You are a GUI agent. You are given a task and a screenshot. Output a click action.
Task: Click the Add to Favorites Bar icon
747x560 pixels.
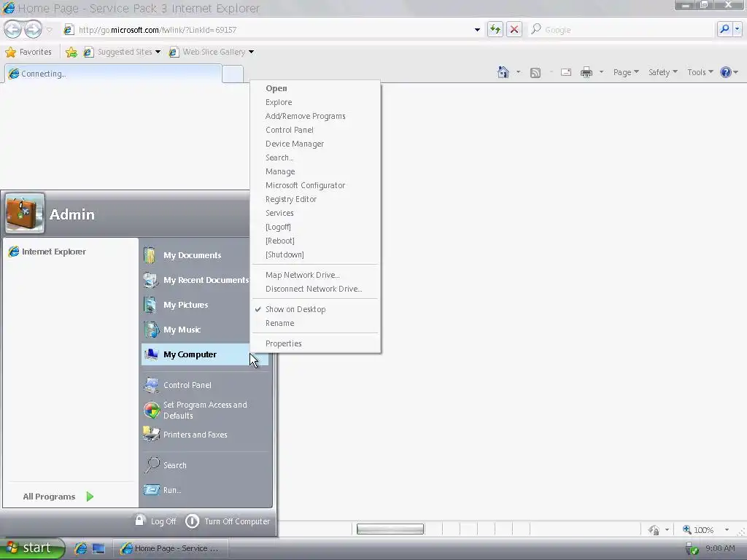coord(71,52)
